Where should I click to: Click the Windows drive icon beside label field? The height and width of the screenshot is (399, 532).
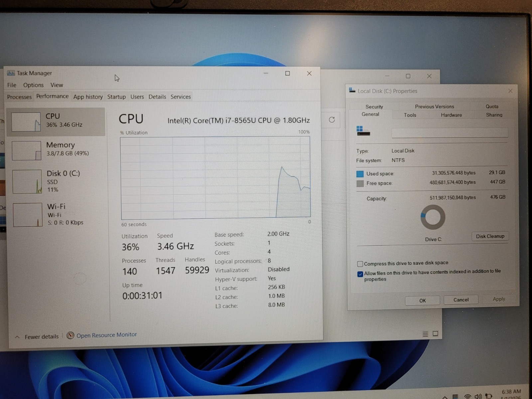click(x=363, y=131)
